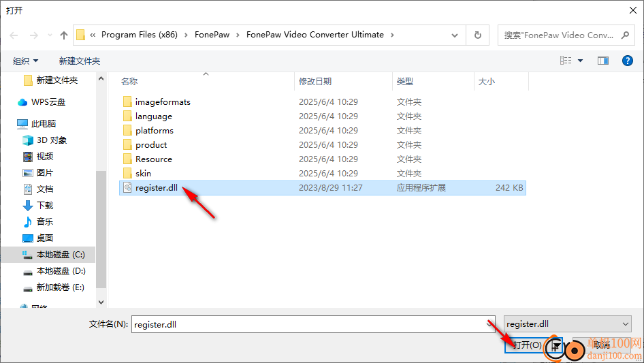The height and width of the screenshot is (363, 644).
Task: Click date 2023/8/29 11:27 cell
Action: pyautogui.click(x=331, y=188)
